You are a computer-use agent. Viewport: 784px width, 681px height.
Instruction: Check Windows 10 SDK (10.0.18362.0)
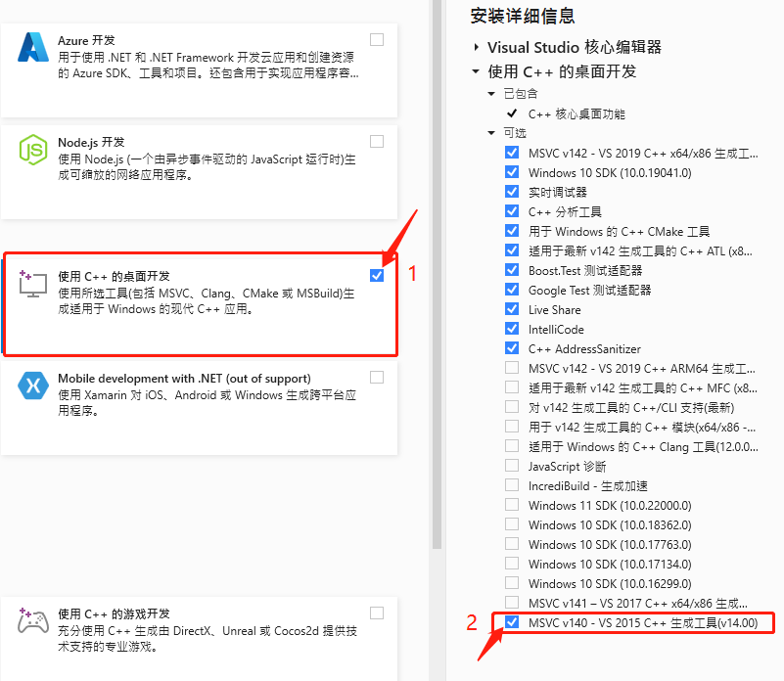512,524
